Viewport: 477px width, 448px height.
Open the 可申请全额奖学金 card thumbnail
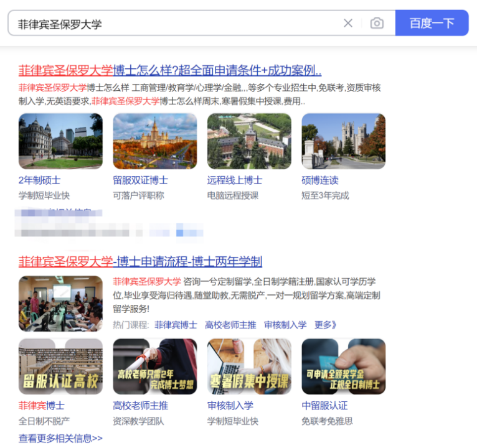[344, 366]
